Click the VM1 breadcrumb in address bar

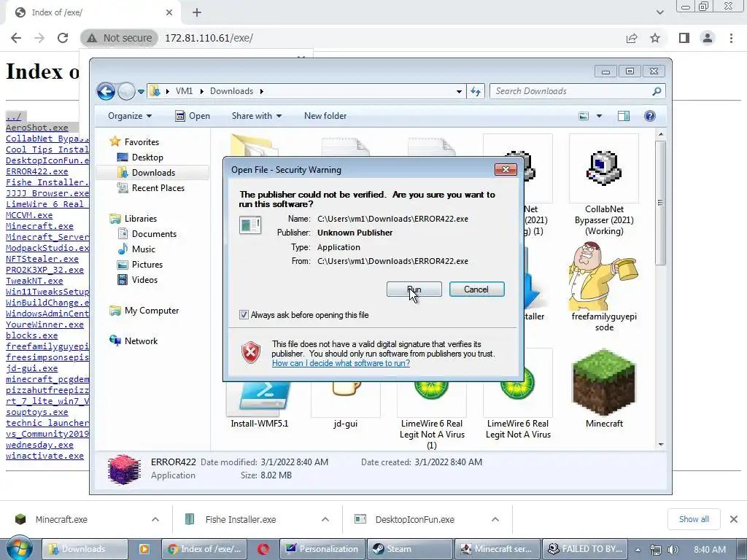pyautogui.click(x=184, y=91)
